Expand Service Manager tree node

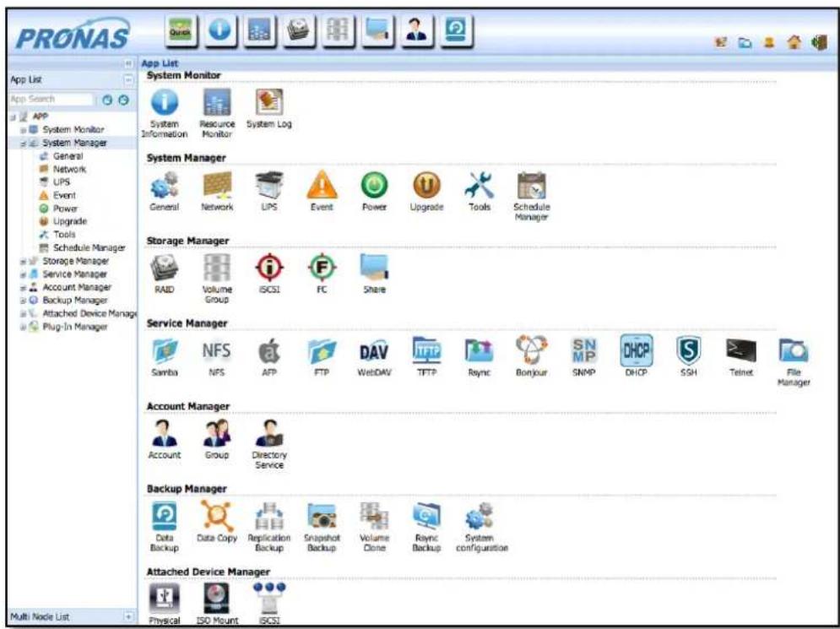[23, 275]
